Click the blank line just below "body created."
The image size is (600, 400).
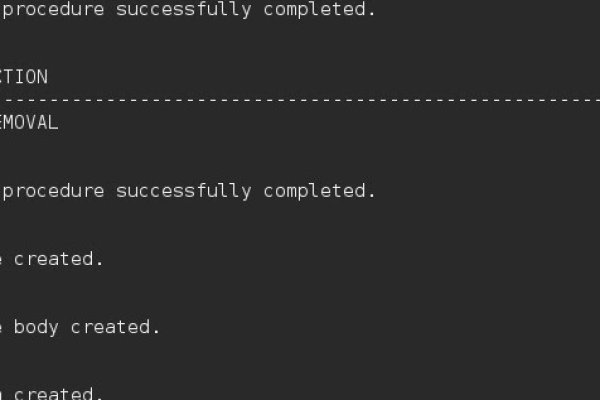(x=200, y=360)
